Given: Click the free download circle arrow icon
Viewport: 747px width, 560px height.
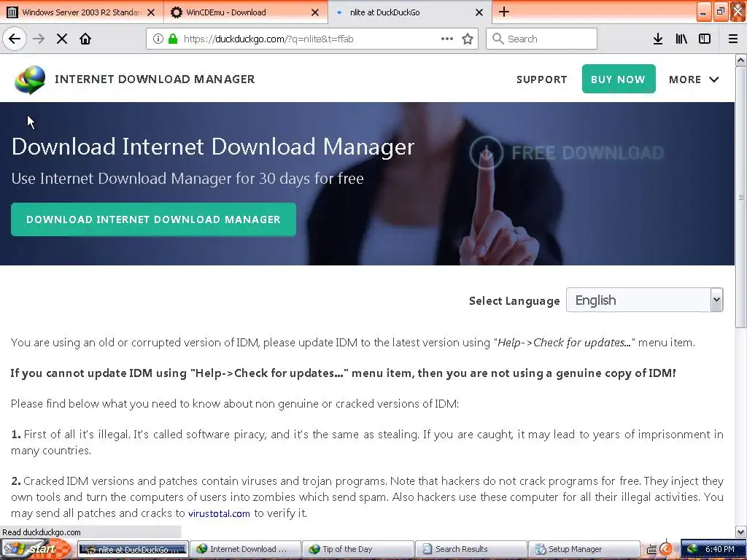Looking at the screenshot, I should point(486,153).
